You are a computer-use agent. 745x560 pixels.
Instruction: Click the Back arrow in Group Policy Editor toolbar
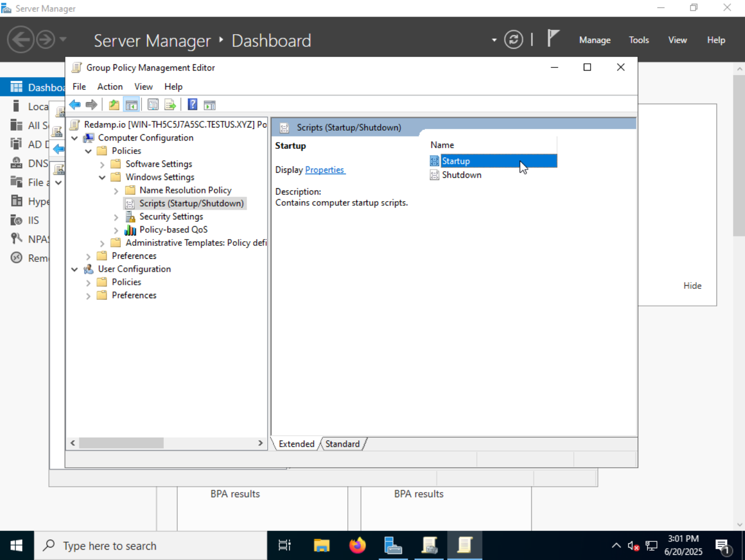75,105
